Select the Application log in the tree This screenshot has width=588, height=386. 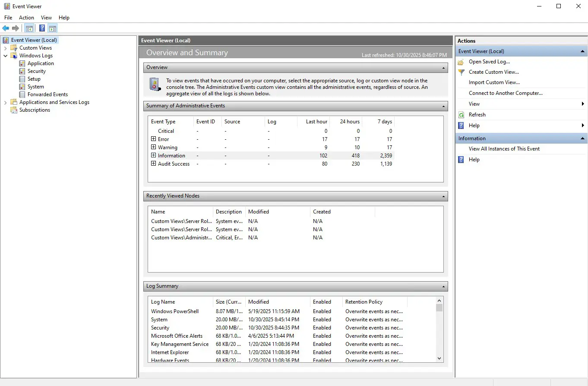pos(41,63)
